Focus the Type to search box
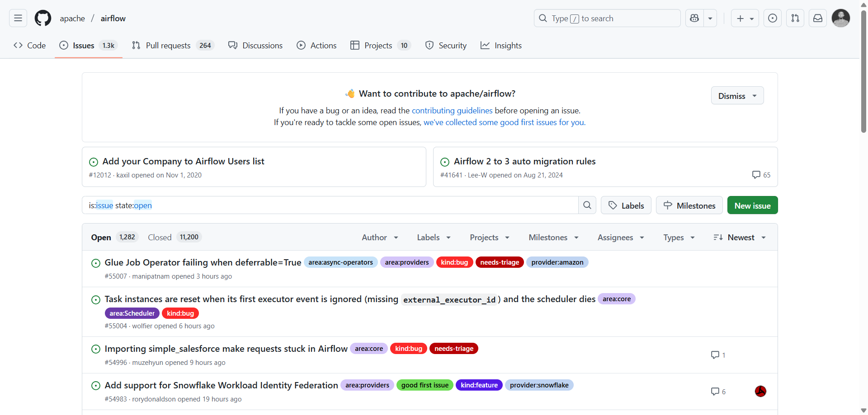Screen dimensions: 868x415 (x=607, y=18)
